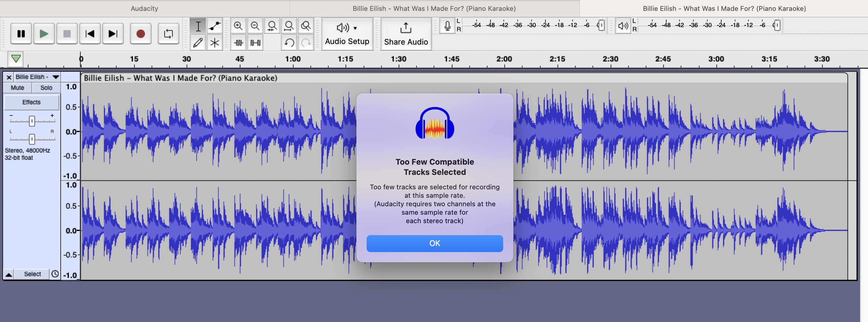Collapse the track with the triangle control
The width and height of the screenshot is (868, 322).
tap(8, 273)
